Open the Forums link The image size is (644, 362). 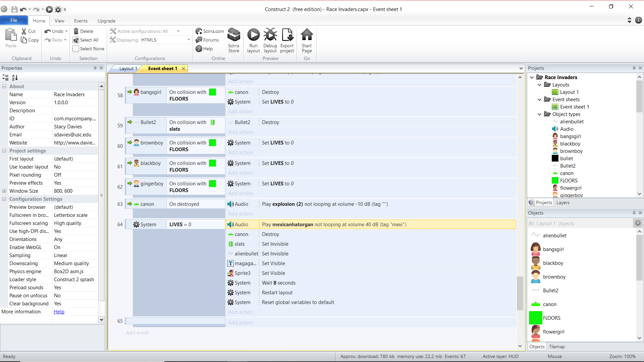[207, 40]
